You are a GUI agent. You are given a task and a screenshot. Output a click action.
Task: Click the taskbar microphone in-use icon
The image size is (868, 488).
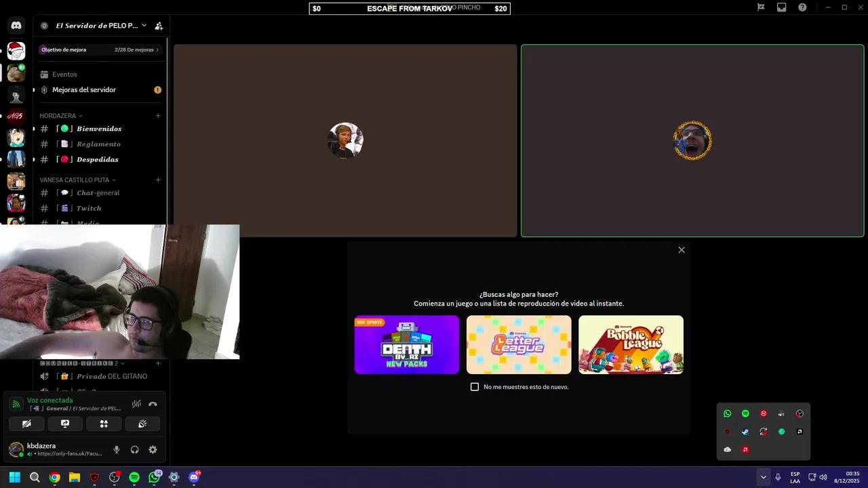[x=778, y=477]
